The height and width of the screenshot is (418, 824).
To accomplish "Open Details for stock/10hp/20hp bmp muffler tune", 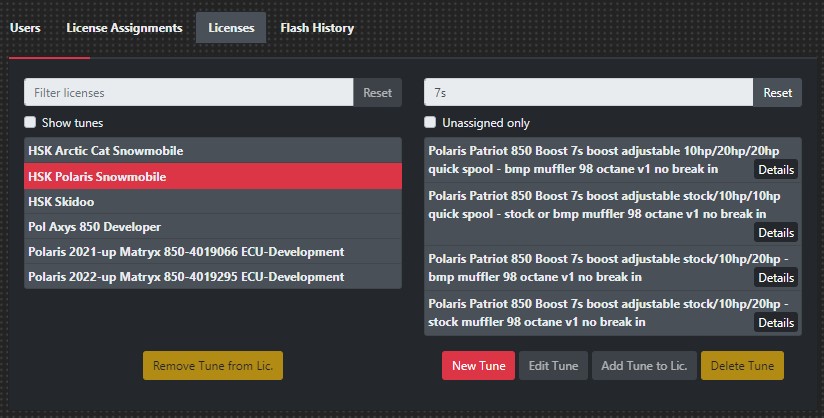I will pos(776,278).
